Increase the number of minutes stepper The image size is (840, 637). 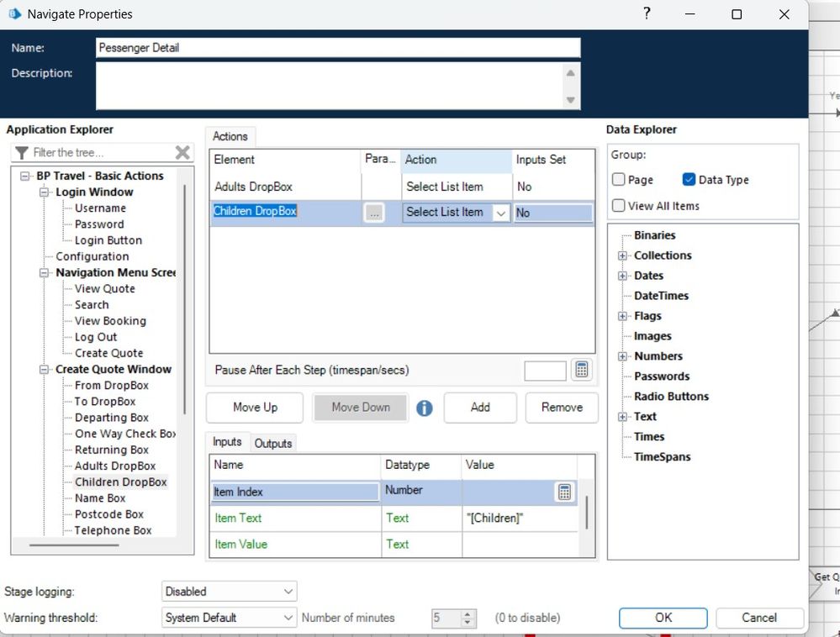pos(469,613)
